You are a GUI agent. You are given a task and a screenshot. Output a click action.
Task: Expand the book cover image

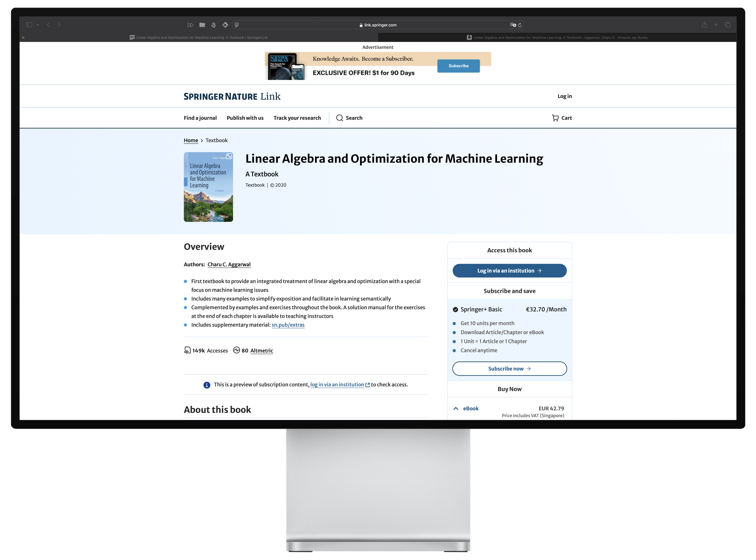[x=229, y=156]
